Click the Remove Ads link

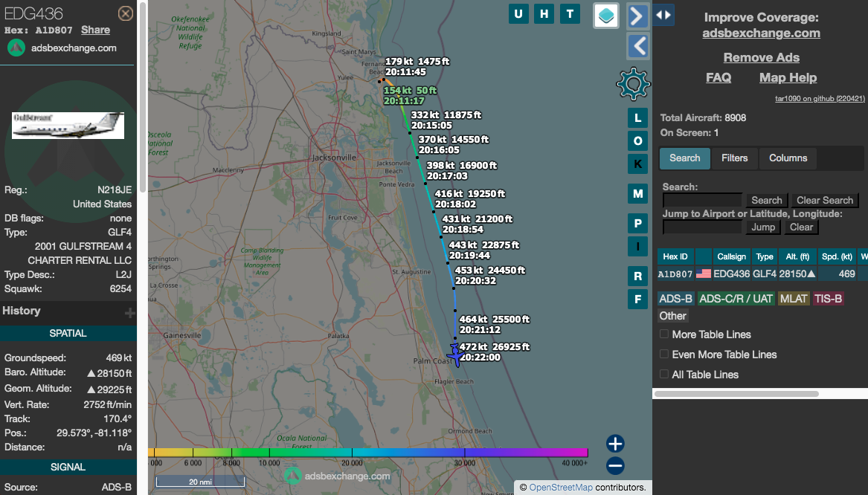[x=761, y=57]
